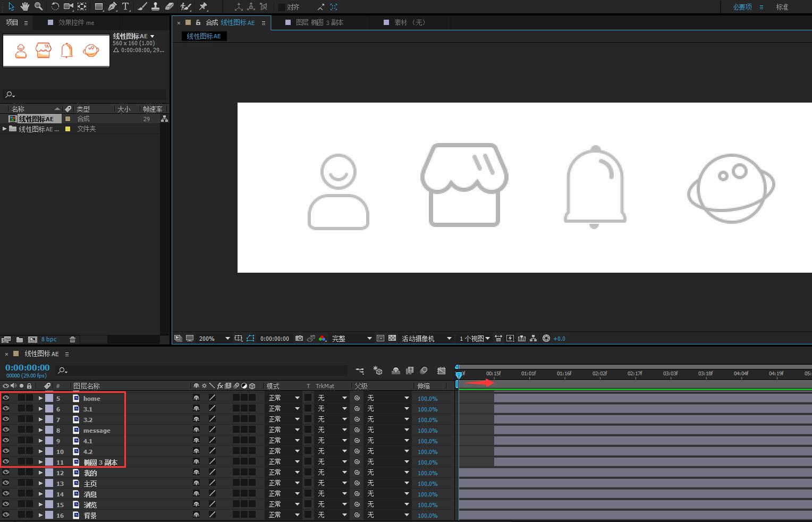Hide the home layer
Image resolution: width=812 pixels, height=522 pixels.
(6, 398)
